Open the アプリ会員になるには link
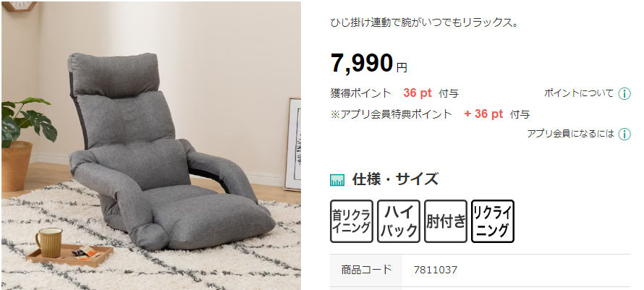644x290 pixels. tap(570, 134)
